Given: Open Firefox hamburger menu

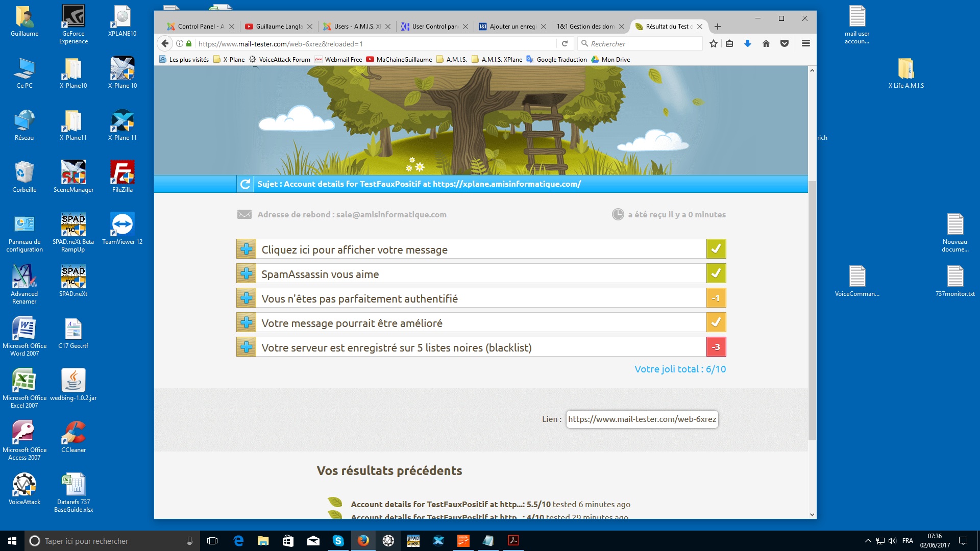Looking at the screenshot, I should [x=805, y=44].
